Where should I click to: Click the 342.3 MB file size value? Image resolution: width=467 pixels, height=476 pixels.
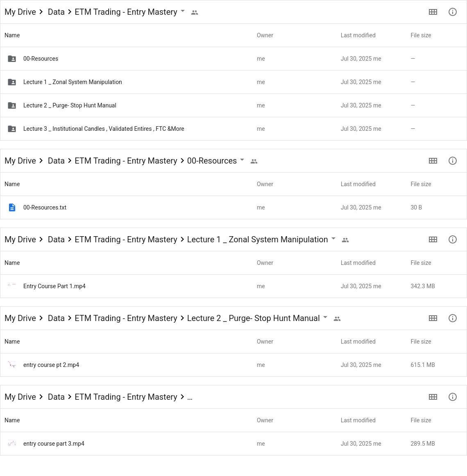(x=423, y=286)
